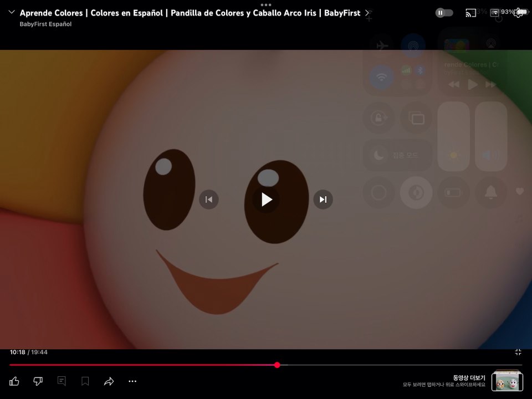The width and height of the screenshot is (532, 399).
Task: Exit fullscreen using the collapse icon
Action: coord(518,352)
